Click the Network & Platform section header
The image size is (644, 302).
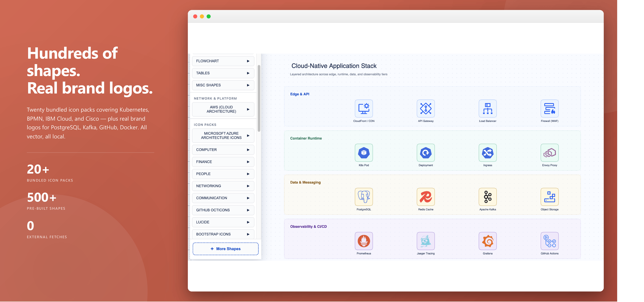[215, 98]
